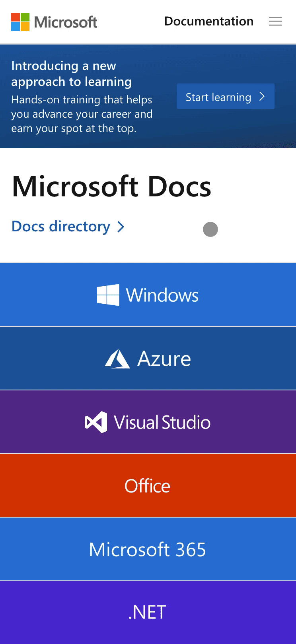Open the Visual Studio documentation tile

tap(148, 422)
